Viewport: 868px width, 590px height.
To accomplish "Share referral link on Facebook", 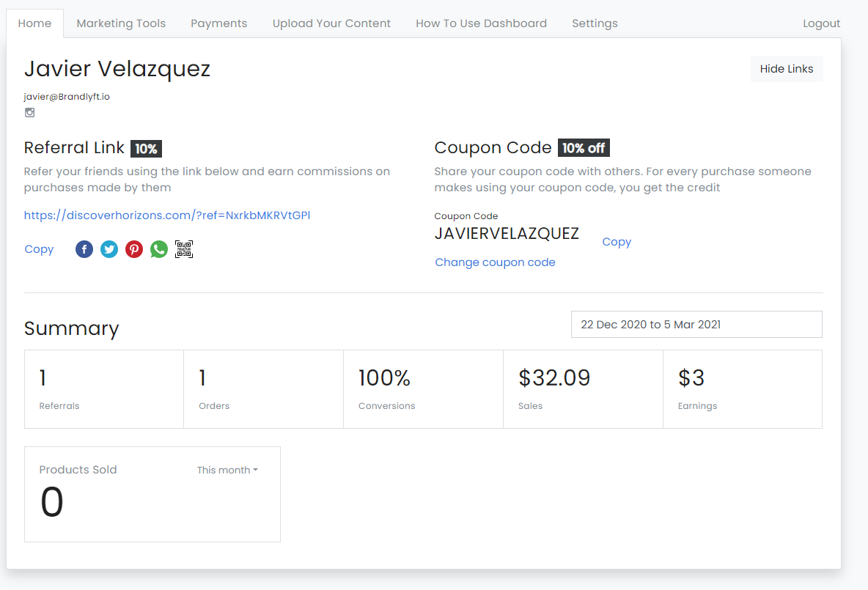I will pyautogui.click(x=84, y=249).
